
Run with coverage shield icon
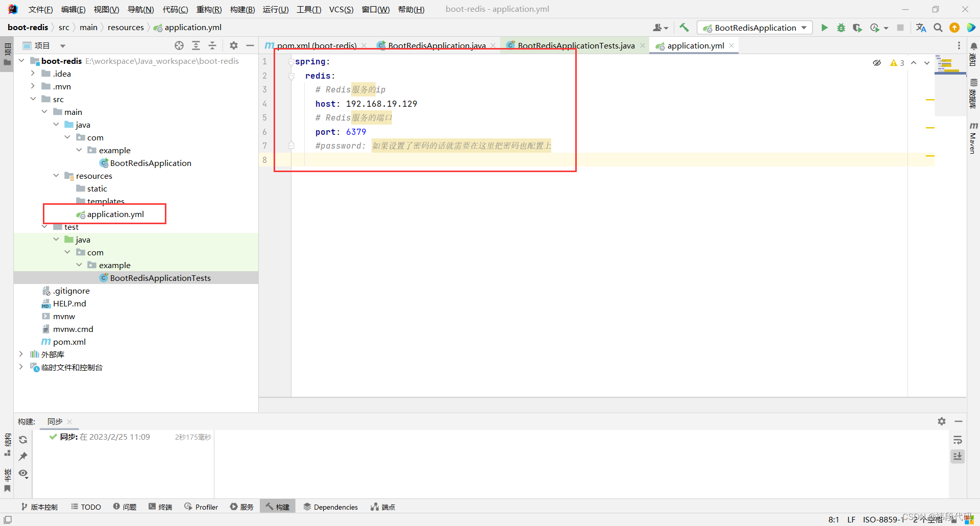click(857, 28)
